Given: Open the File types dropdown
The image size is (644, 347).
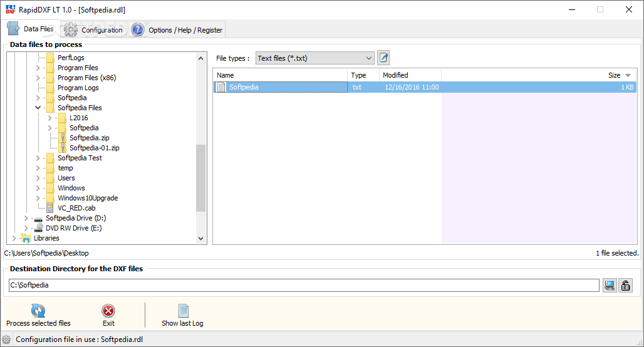Looking at the screenshot, I should 315,58.
